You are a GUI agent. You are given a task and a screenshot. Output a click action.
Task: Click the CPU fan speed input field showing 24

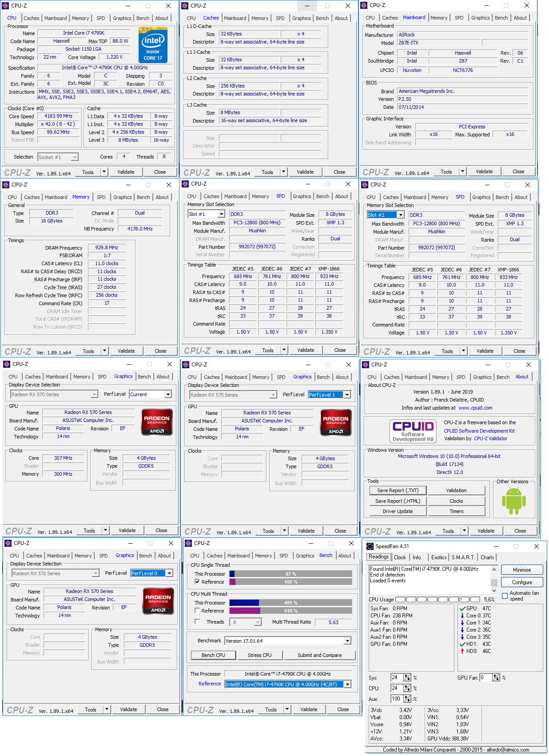click(x=397, y=688)
